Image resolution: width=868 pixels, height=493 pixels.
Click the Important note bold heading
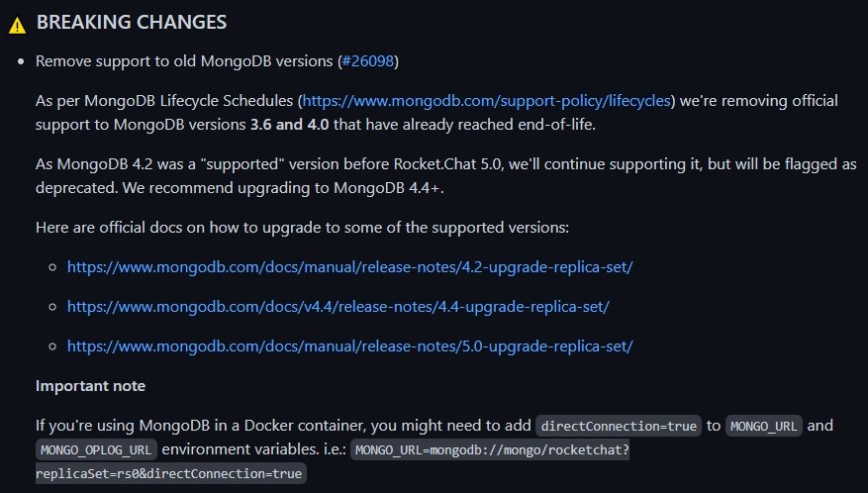tap(90, 386)
